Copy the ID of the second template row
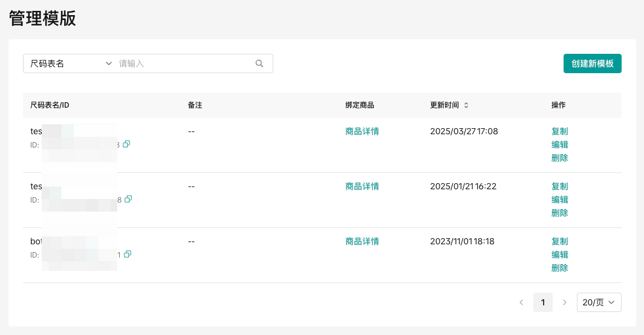644x335 pixels. 128,200
